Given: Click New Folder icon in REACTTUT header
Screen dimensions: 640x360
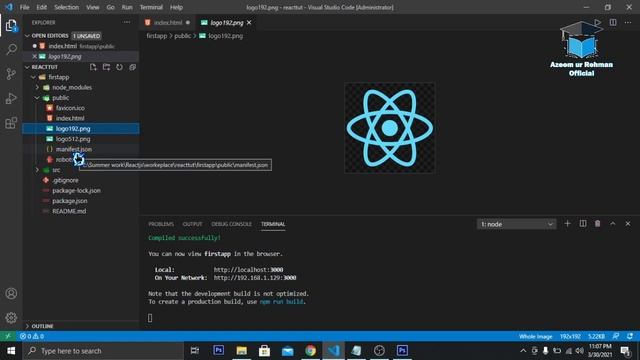Looking at the screenshot, I should (x=106, y=67).
